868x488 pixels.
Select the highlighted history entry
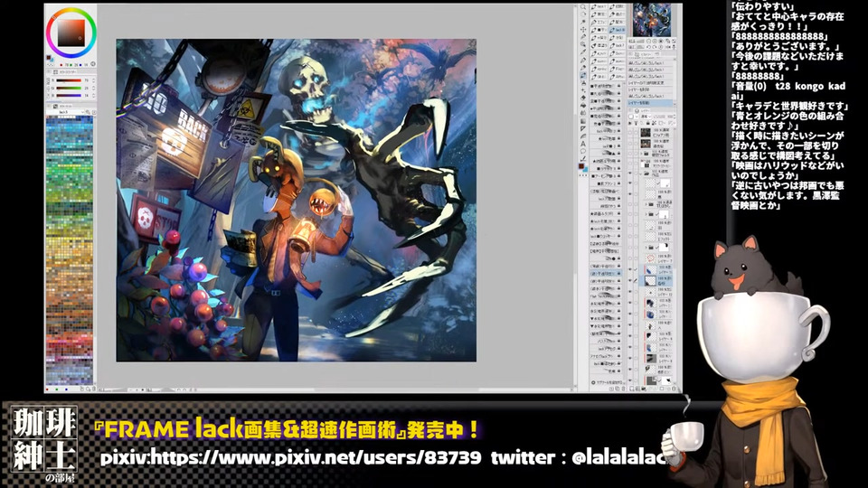(650, 103)
